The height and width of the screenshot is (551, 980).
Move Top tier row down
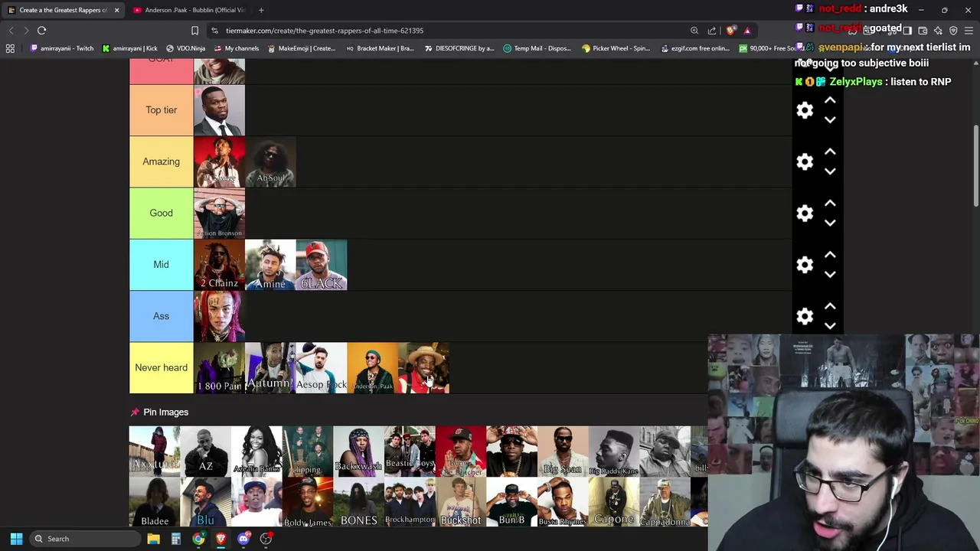[830, 120]
